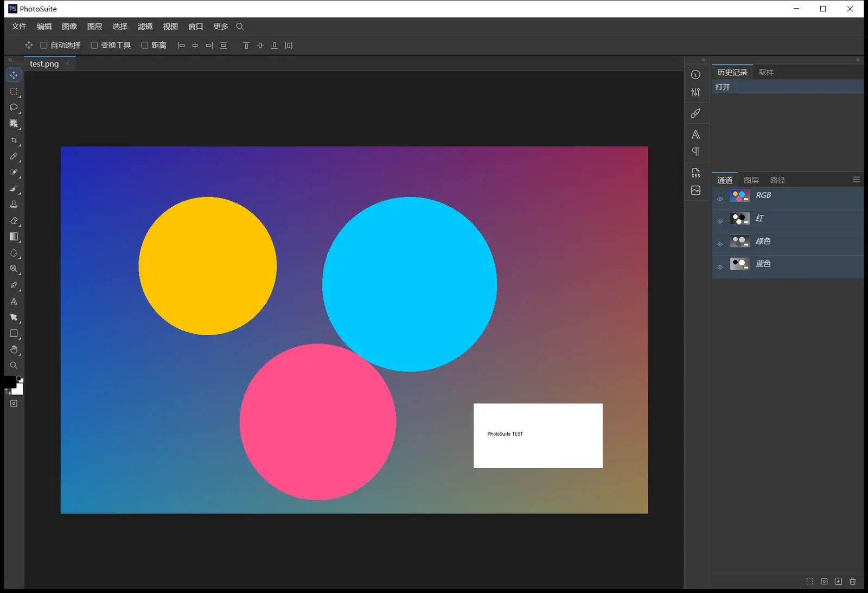
Task: Switch to the 路径 tab
Action: point(777,180)
